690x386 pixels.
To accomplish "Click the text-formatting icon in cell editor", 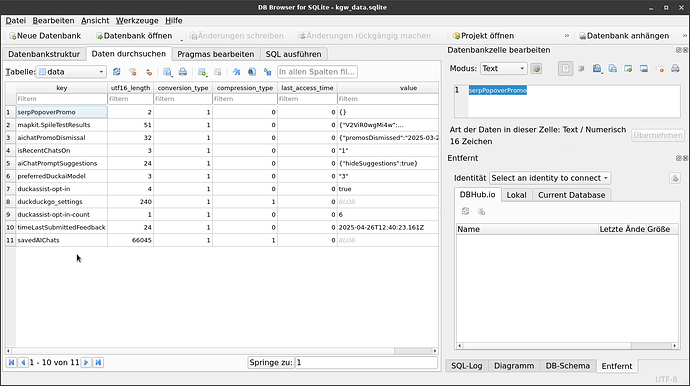I will point(565,69).
